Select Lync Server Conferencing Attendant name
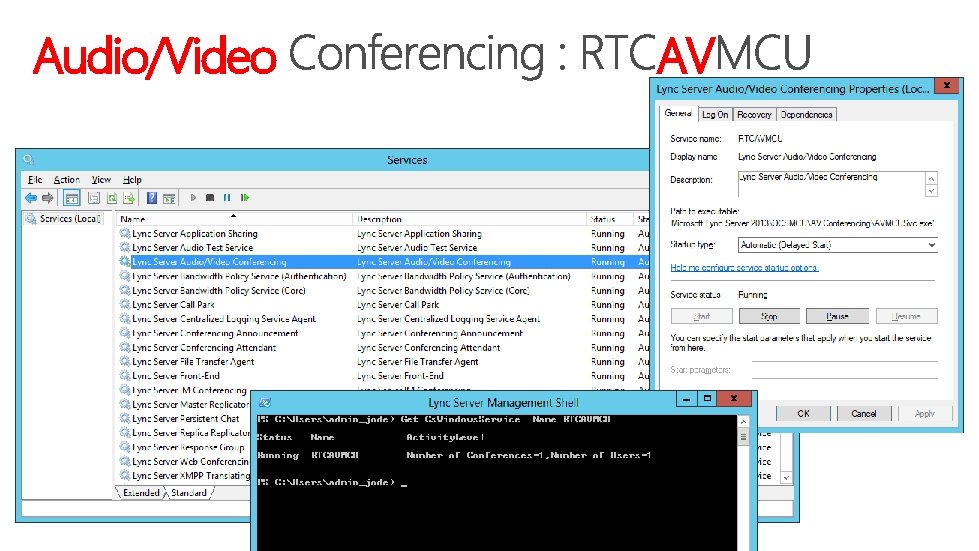 coord(204,348)
